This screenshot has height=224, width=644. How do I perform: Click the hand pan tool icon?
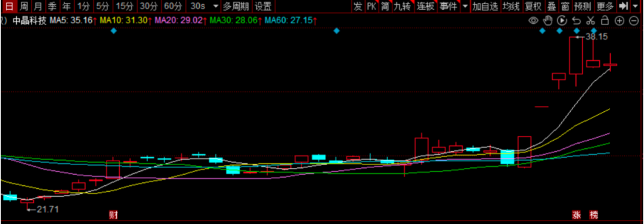pos(547,20)
